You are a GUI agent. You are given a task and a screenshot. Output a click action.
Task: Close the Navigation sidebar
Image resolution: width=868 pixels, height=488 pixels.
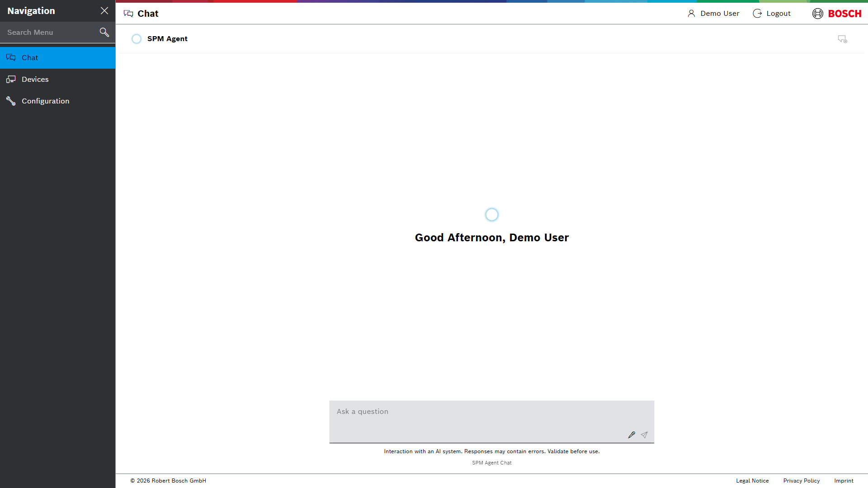coord(104,11)
